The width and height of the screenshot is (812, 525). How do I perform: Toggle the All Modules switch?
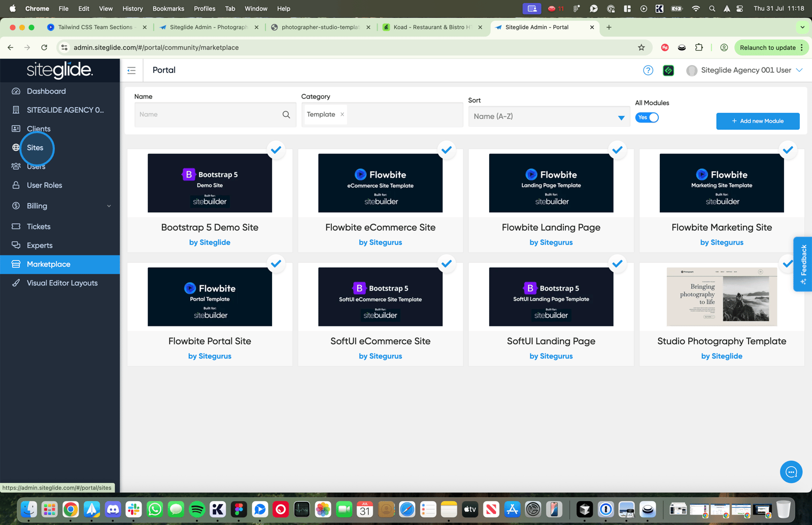coord(647,118)
